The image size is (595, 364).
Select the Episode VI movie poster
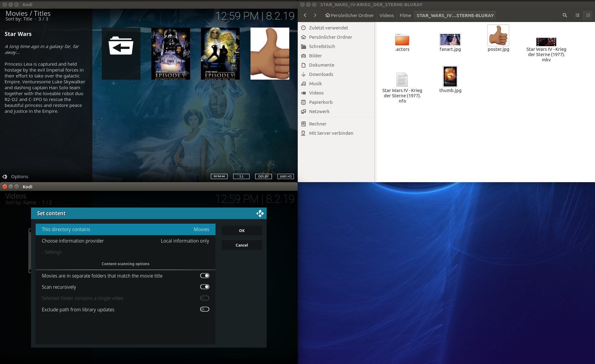click(220, 54)
